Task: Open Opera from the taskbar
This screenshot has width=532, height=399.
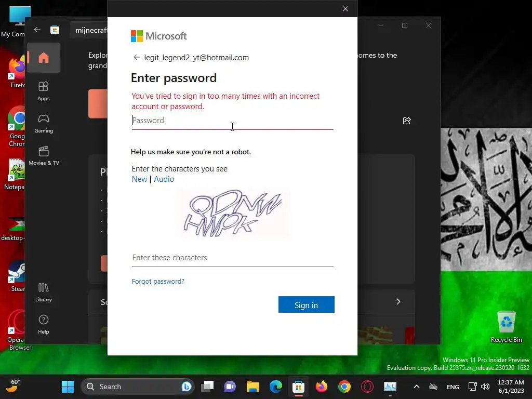Action: pos(367,387)
